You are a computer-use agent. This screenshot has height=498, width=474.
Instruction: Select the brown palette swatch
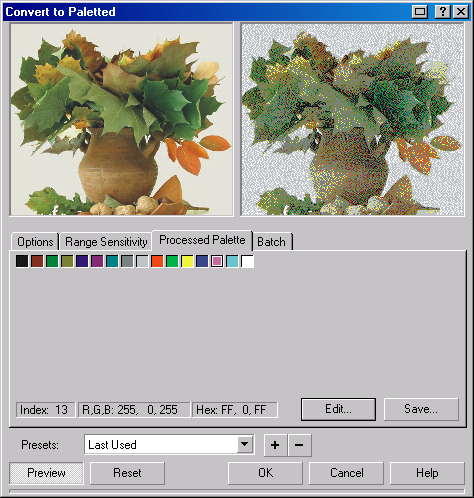point(37,261)
